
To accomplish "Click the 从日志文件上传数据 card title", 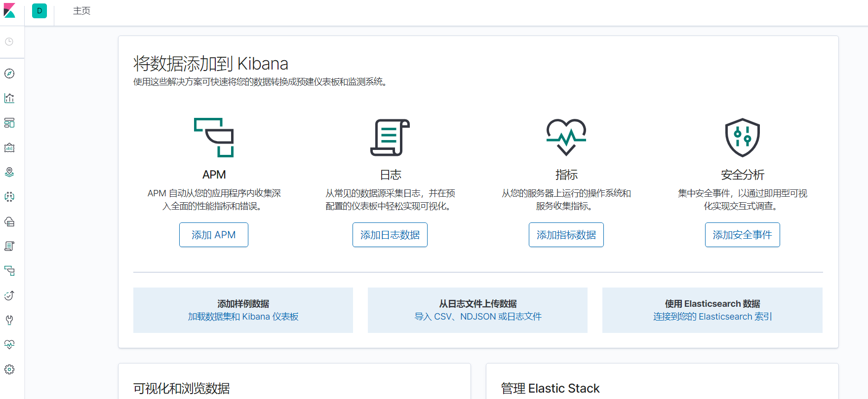I will (x=478, y=304).
